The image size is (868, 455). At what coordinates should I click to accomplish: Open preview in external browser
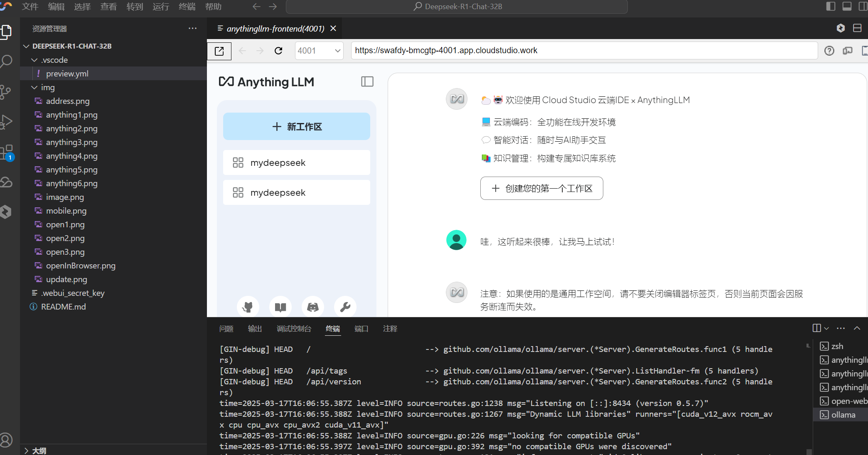[x=219, y=51]
